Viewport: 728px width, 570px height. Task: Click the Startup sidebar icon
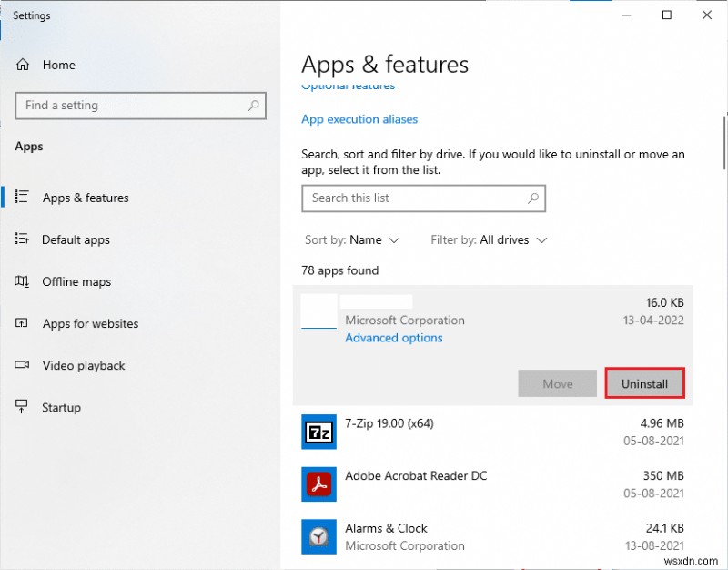[23, 407]
